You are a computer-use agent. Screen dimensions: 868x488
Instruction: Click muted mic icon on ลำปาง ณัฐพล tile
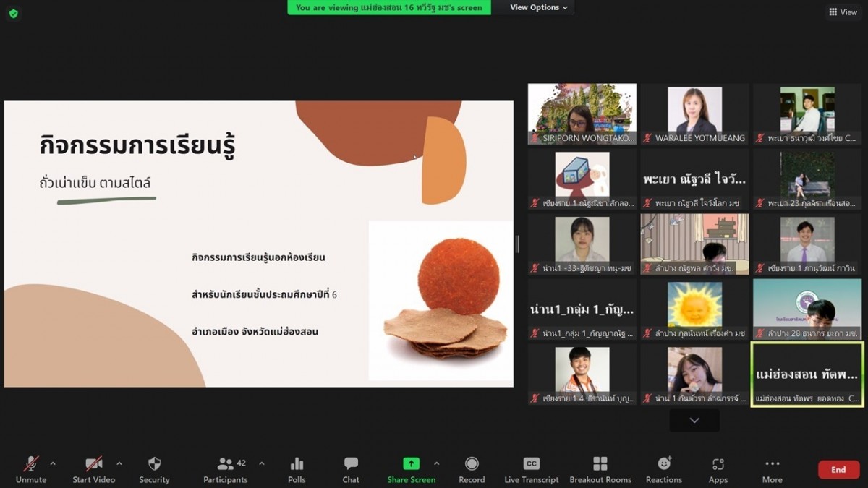[x=648, y=268]
